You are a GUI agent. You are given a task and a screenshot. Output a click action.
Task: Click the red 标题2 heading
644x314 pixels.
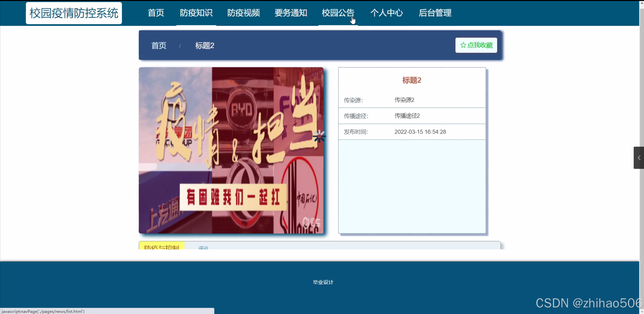coord(412,80)
